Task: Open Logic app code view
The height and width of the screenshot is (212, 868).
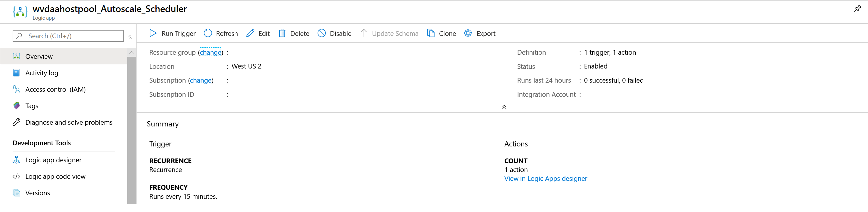Action: click(55, 177)
